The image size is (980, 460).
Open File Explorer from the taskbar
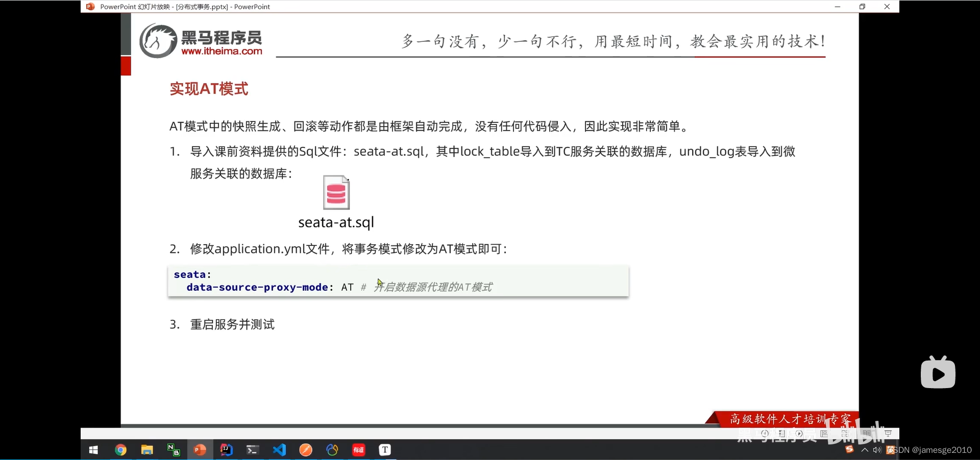coord(147,450)
